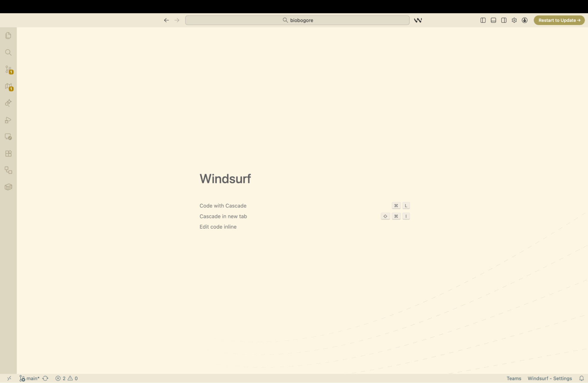Toggle the bottom panel visibility
The height and width of the screenshot is (383, 588).
[493, 20]
